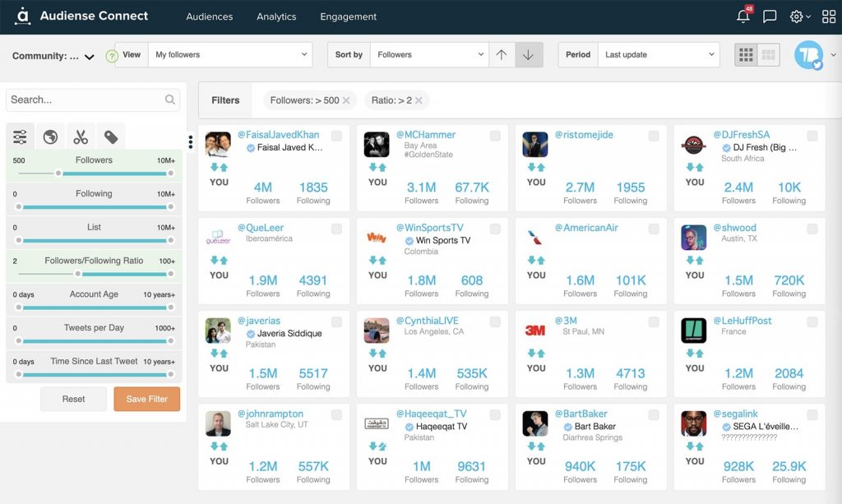Click the Reset button
The width and height of the screenshot is (842, 504).
coord(73,399)
